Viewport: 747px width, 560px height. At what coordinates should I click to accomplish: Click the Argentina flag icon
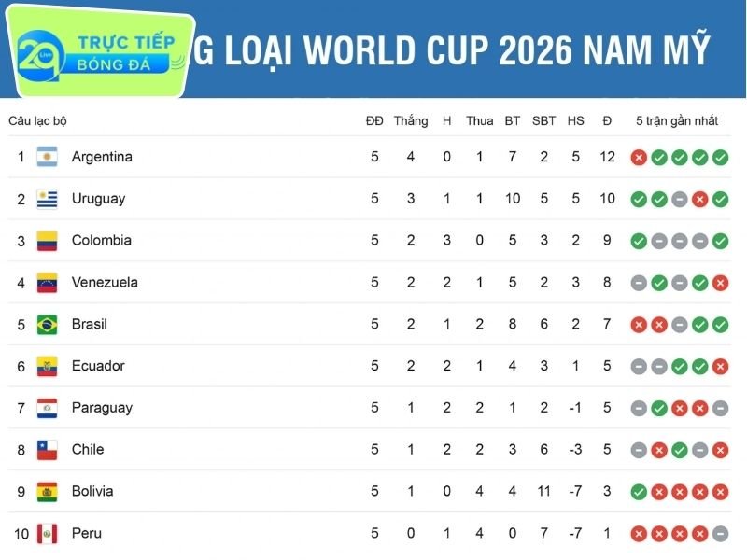(48, 157)
